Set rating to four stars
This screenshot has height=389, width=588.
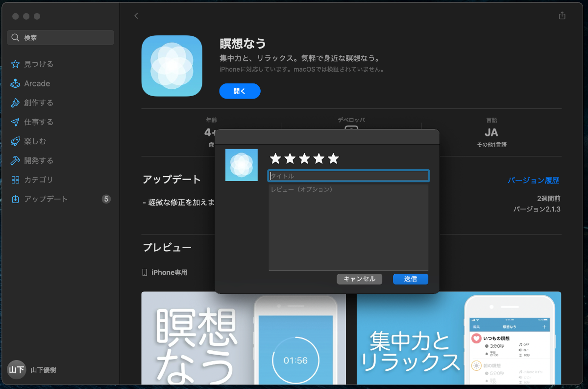[x=319, y=158]
